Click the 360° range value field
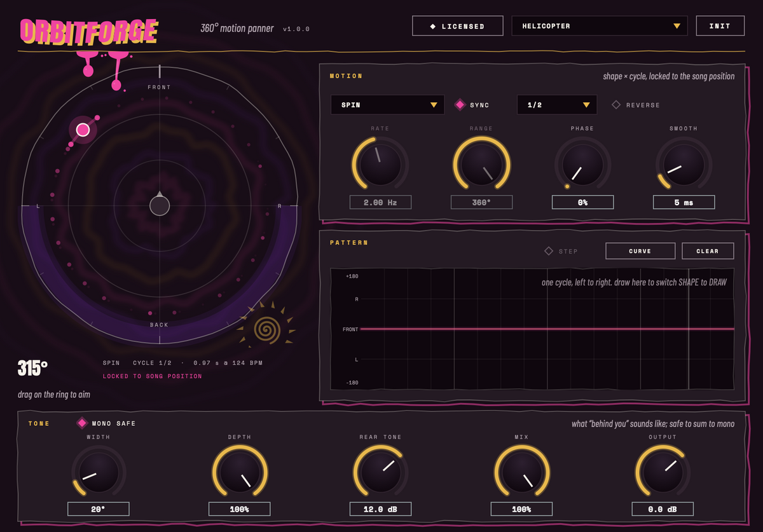Screen dimensions: 763x532 (x=481, y=202)
